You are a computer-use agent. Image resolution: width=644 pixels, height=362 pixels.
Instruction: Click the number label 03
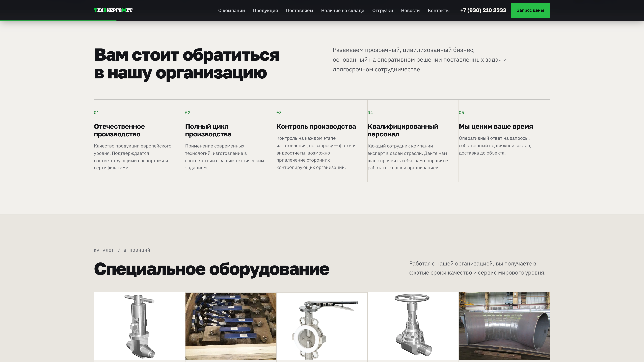pos(279,113)
